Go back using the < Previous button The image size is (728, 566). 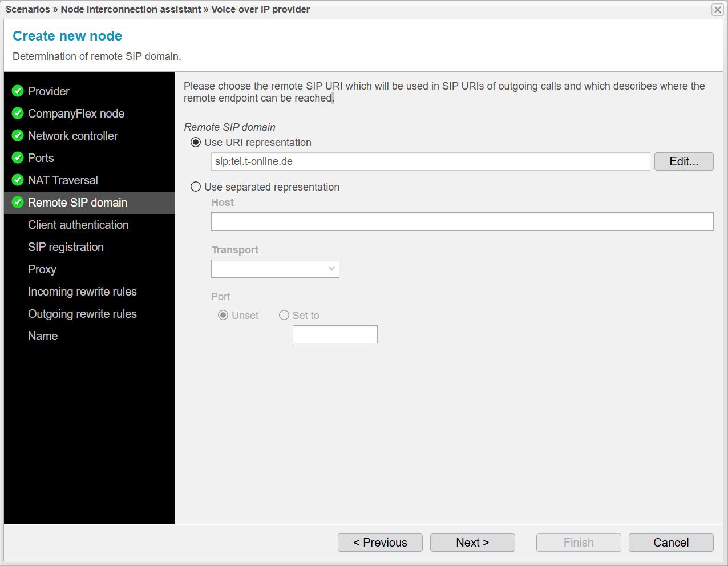click(380, 543)
